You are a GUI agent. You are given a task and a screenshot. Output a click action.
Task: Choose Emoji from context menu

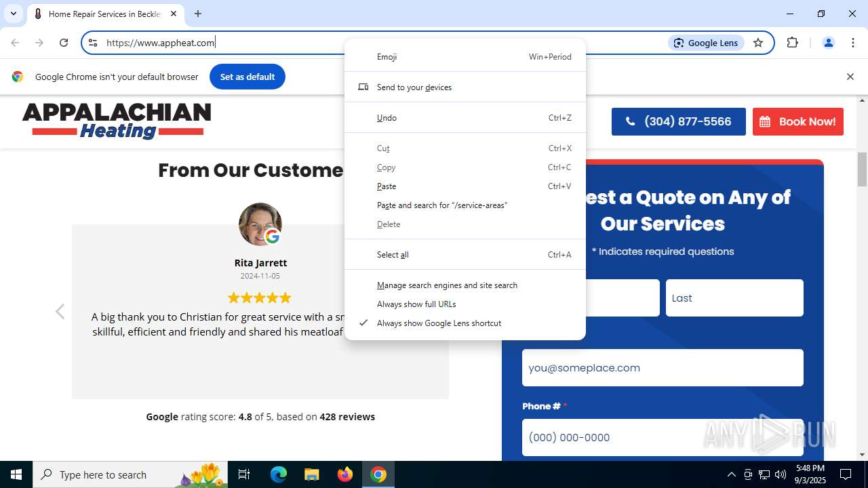point(465,57)
